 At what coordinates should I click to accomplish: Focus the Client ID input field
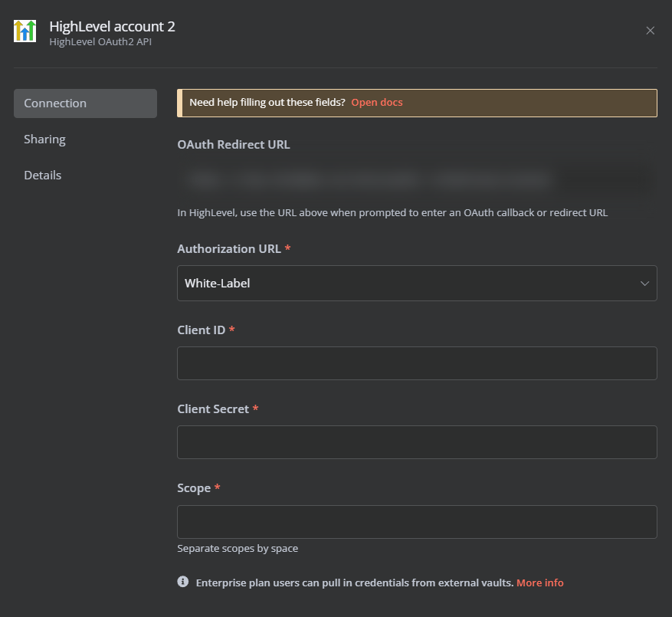417,363
